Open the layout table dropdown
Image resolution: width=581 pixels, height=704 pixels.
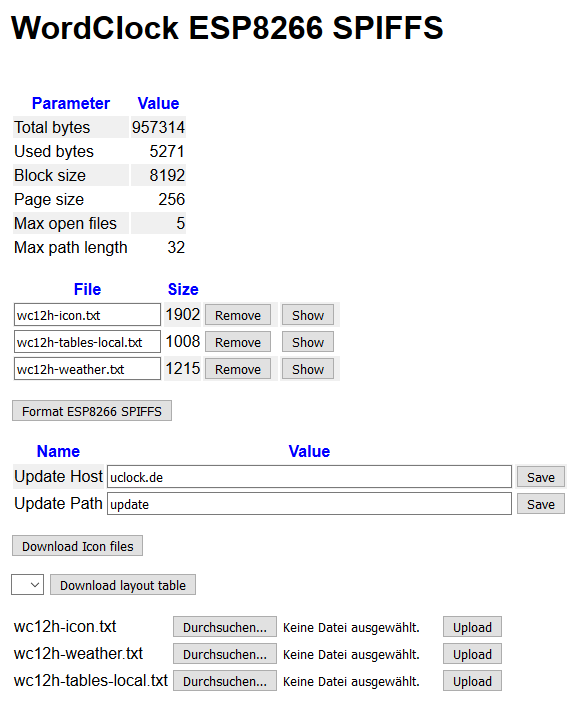pyautogui.click(x=27, y=585)
